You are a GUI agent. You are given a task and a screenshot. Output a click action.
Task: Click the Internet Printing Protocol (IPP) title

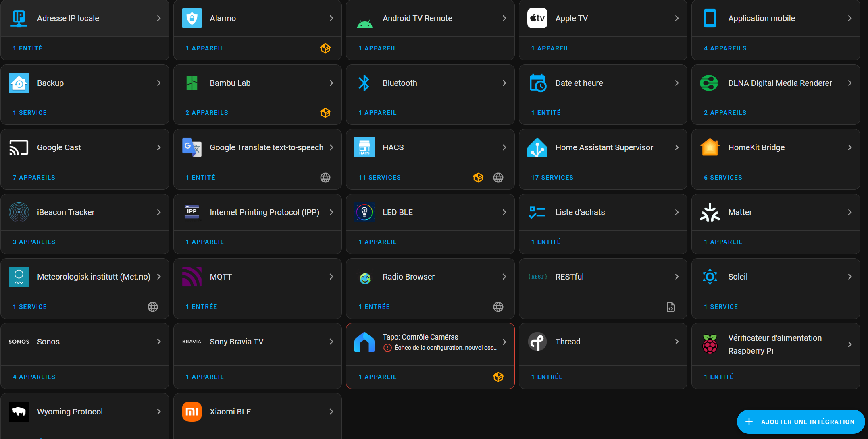point(264,212)
